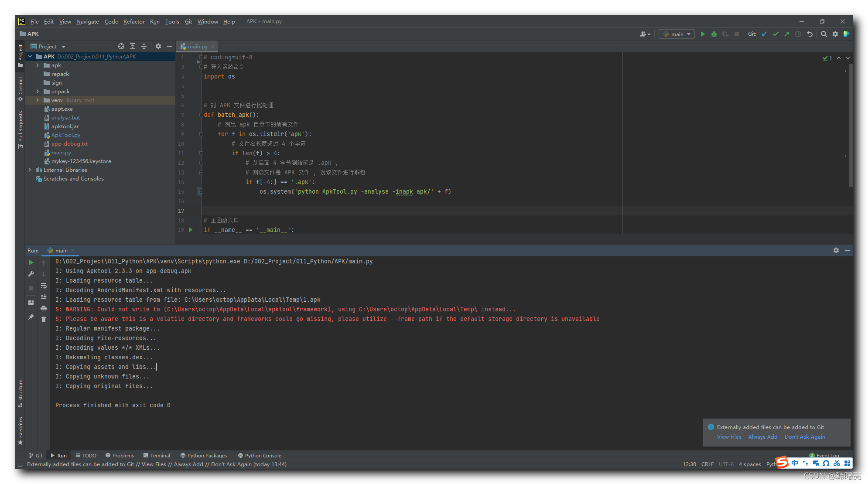
Task: Click the Always Add link in notification
Action: (762, 437)
